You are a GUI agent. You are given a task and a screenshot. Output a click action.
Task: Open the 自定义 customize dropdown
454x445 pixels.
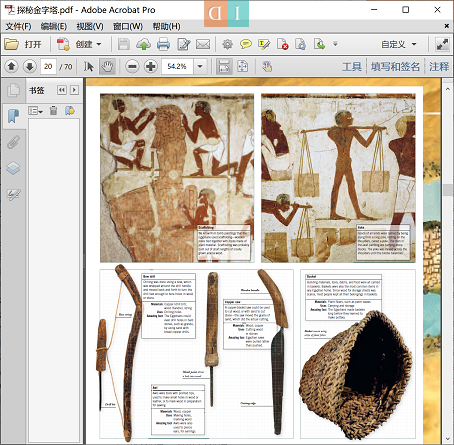[399, 44]
